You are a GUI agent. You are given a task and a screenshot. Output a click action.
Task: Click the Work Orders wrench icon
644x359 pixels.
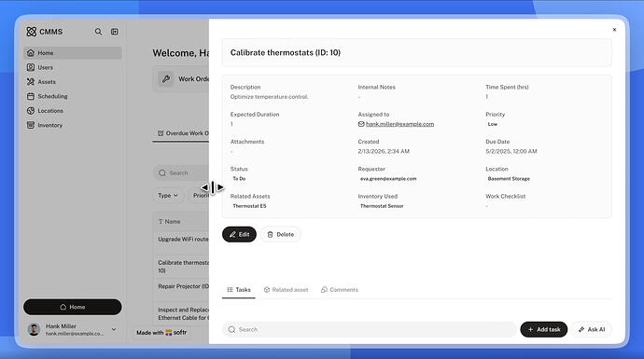pyautogui.click(x=166, y=78)
